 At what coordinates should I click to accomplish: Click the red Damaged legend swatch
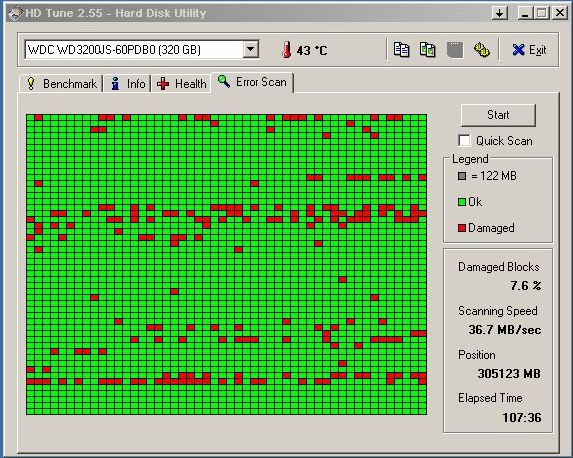pyautogui.click(x=462, y=228)
